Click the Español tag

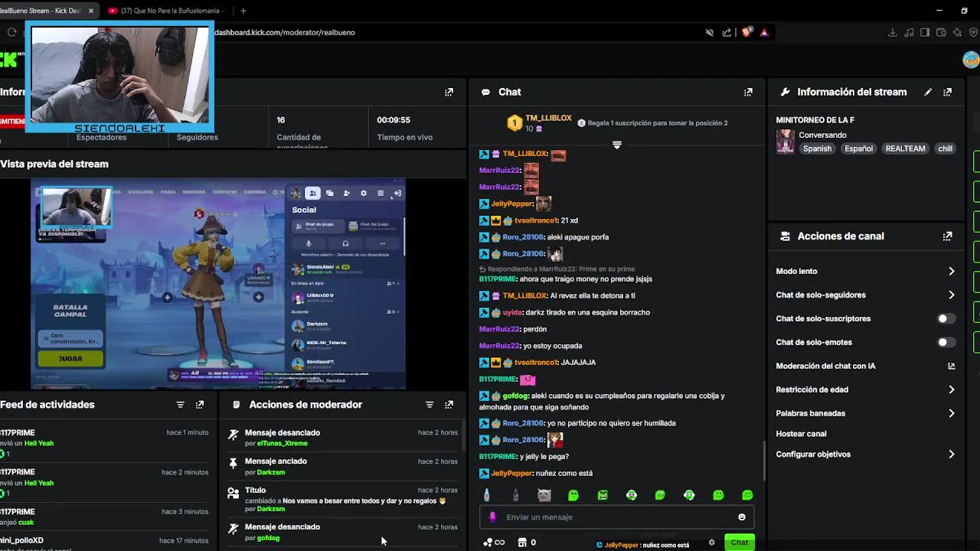[x=858, y=148]
